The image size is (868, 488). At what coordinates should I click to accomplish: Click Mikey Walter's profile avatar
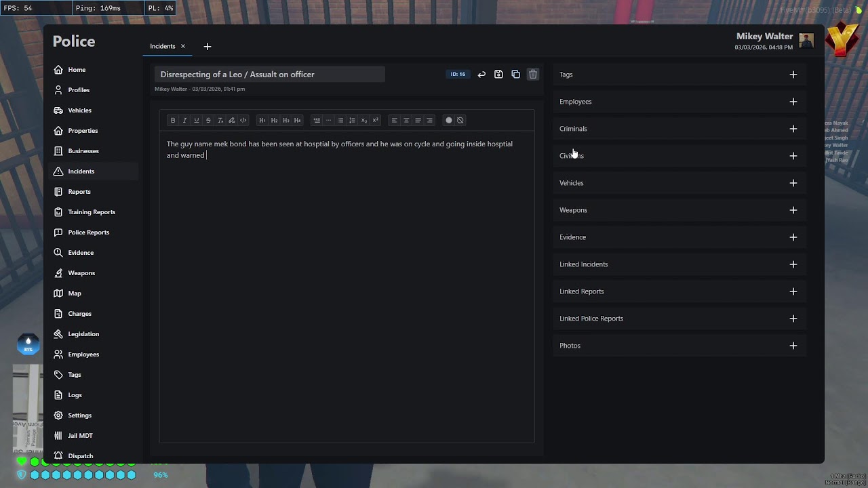pyautogui.click(x=806, y=41)
